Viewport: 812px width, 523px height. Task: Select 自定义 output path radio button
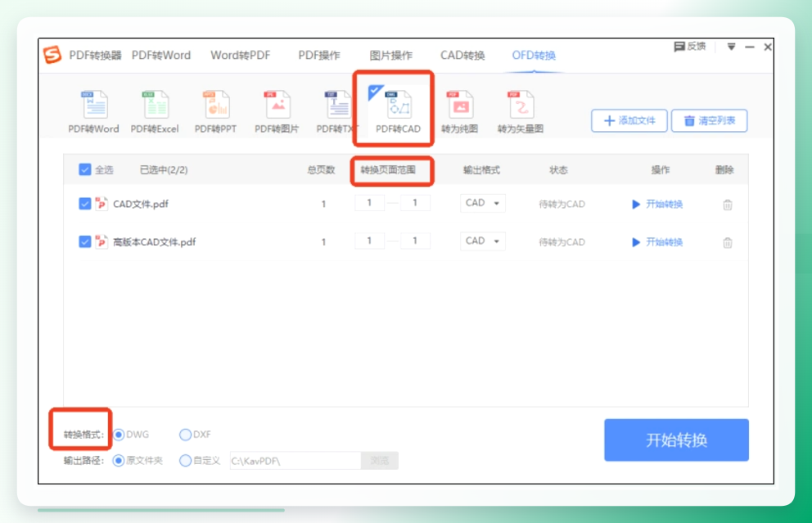[x=185, y=460]
